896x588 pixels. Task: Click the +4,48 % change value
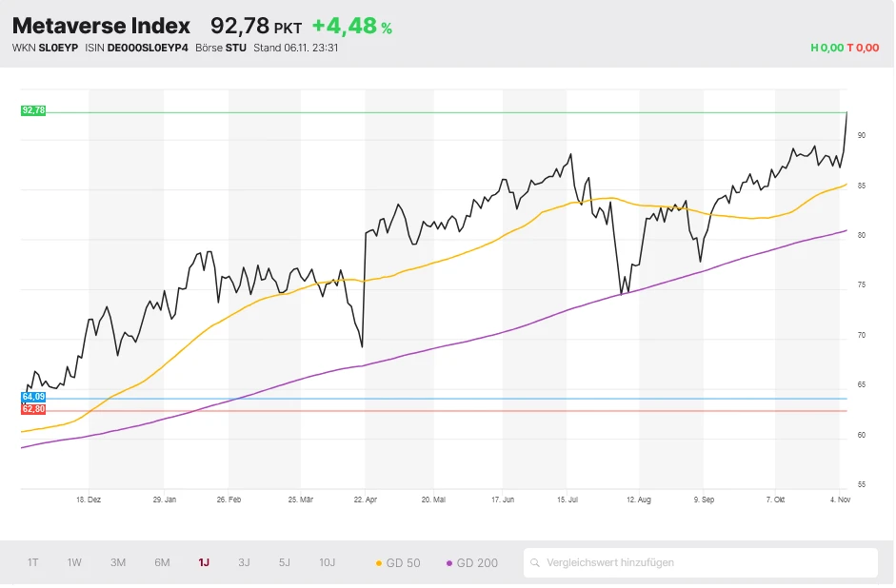pyautogui.click(x=348, y=26)
